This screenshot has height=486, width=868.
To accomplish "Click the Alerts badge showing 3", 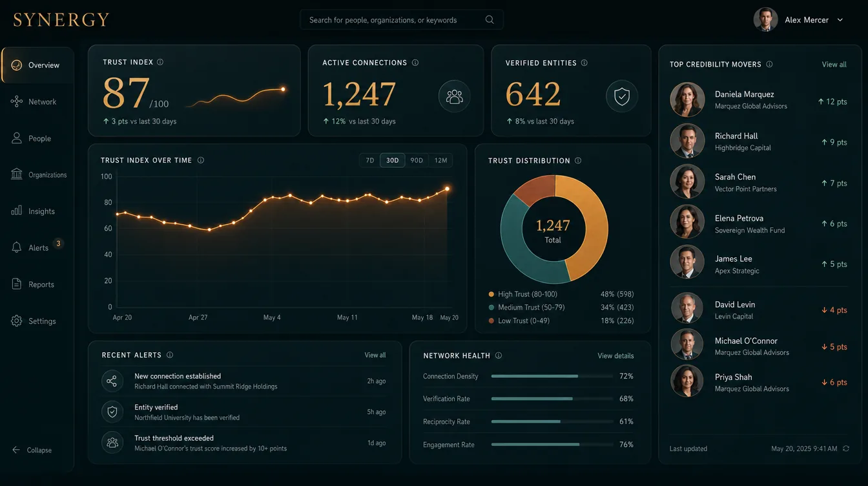I will [x=58, y=244].
